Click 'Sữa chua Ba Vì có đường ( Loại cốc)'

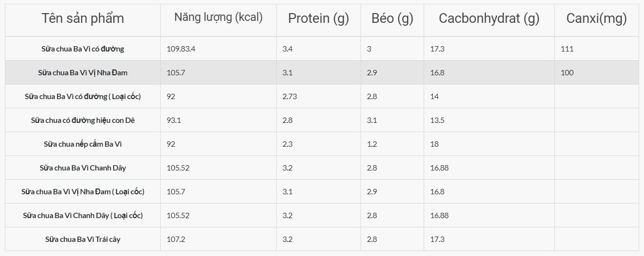(x=83, y=96)
